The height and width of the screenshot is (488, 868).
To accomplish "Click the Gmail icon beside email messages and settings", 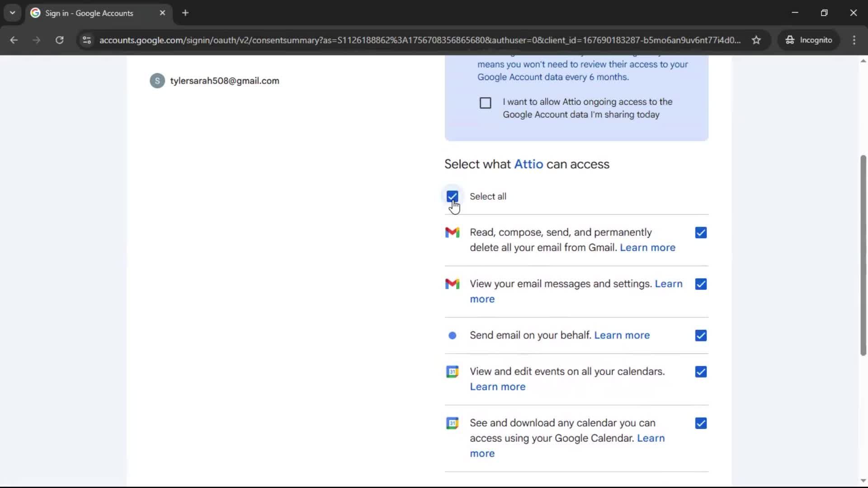I will click(x=453, y=284).
